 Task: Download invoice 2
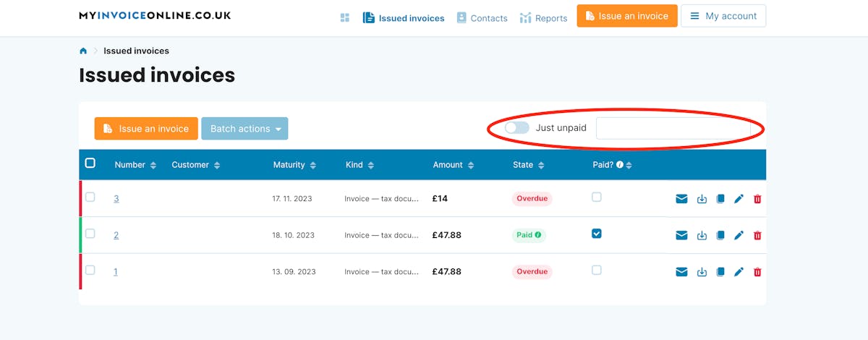click(702, 235)
